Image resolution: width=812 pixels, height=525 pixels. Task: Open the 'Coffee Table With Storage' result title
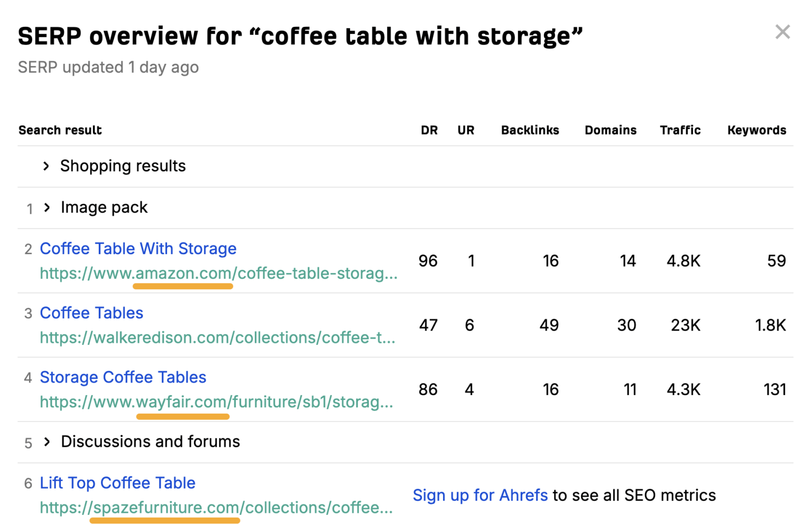coord(138,249)
